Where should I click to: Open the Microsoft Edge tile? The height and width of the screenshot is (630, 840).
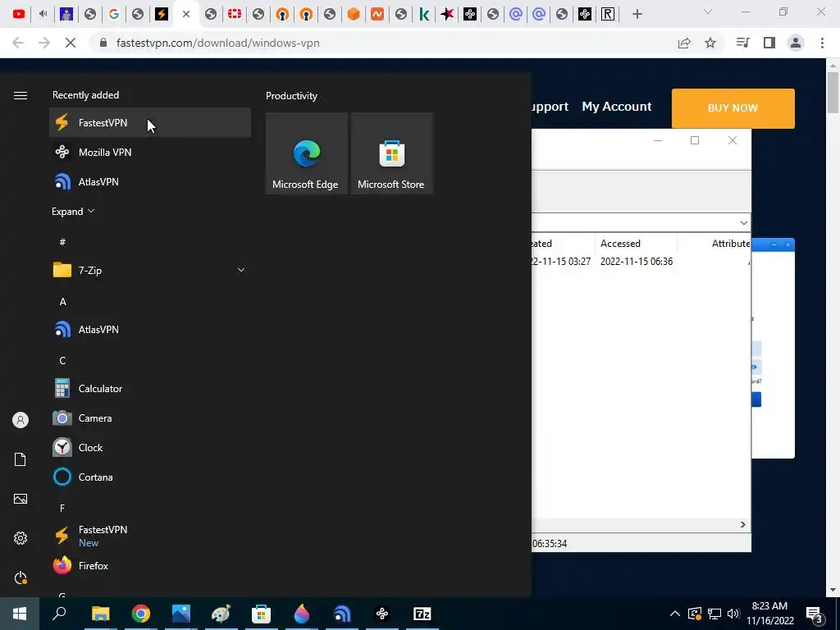pos(307,153)
